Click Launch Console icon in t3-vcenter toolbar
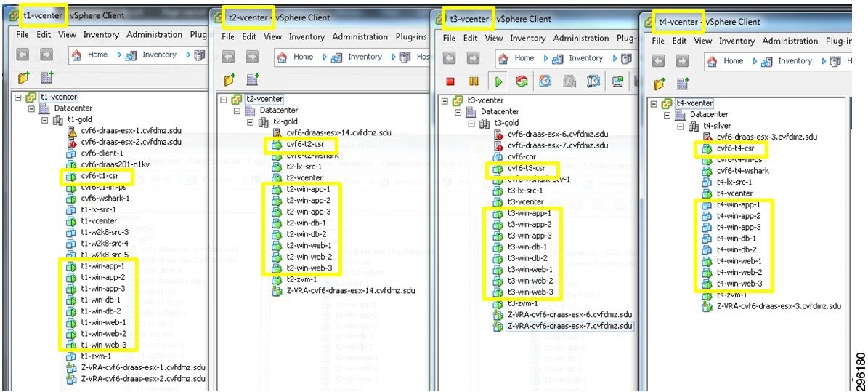This screenshot has height=392, width=868. coord(618,81)
